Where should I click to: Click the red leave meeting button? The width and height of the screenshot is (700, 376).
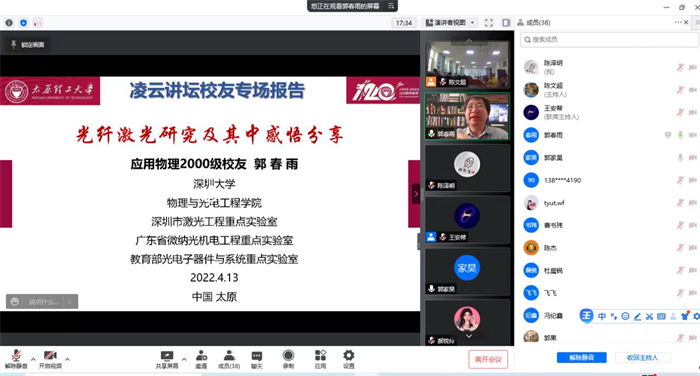point(488,359)
